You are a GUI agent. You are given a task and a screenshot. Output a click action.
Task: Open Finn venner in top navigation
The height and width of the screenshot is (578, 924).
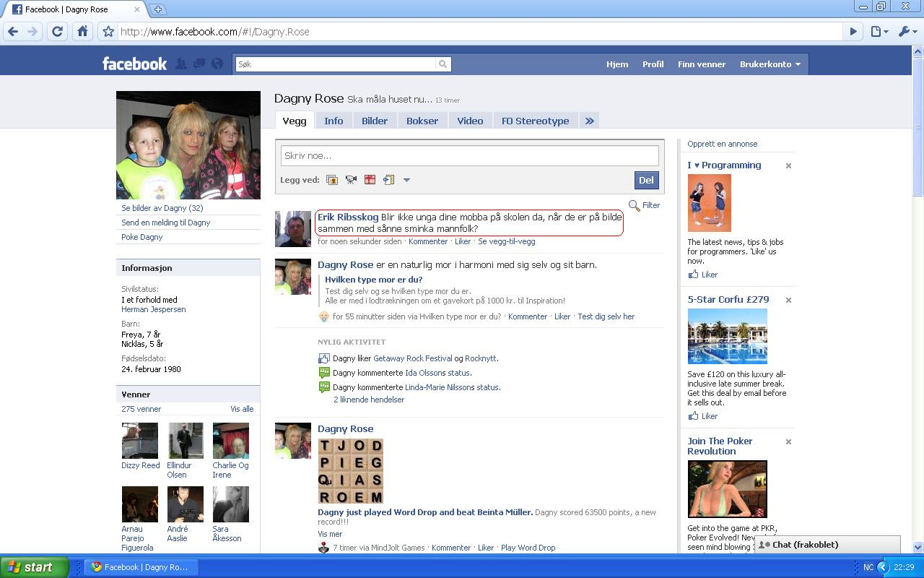click(x=702, y=64)
